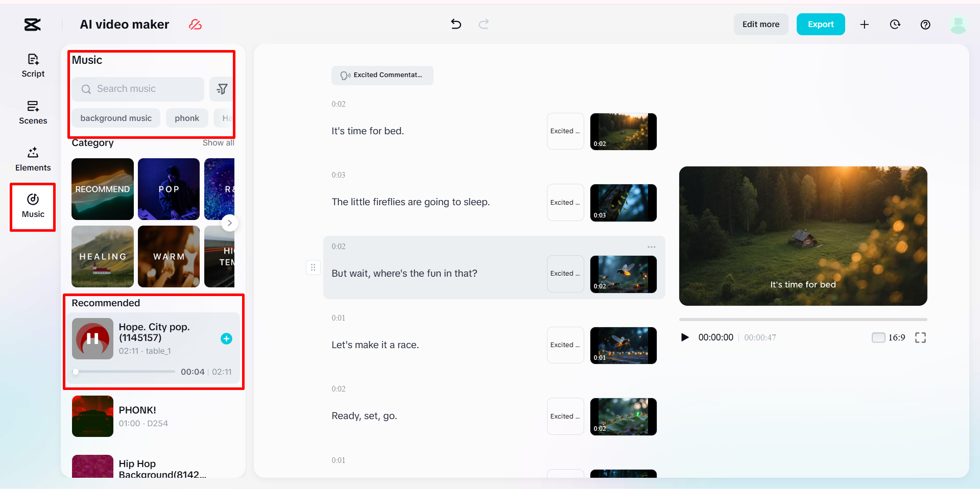Open the HEALING music category
Image resolution: width=980 pixels, height=489 pixels.
(103, 256)
